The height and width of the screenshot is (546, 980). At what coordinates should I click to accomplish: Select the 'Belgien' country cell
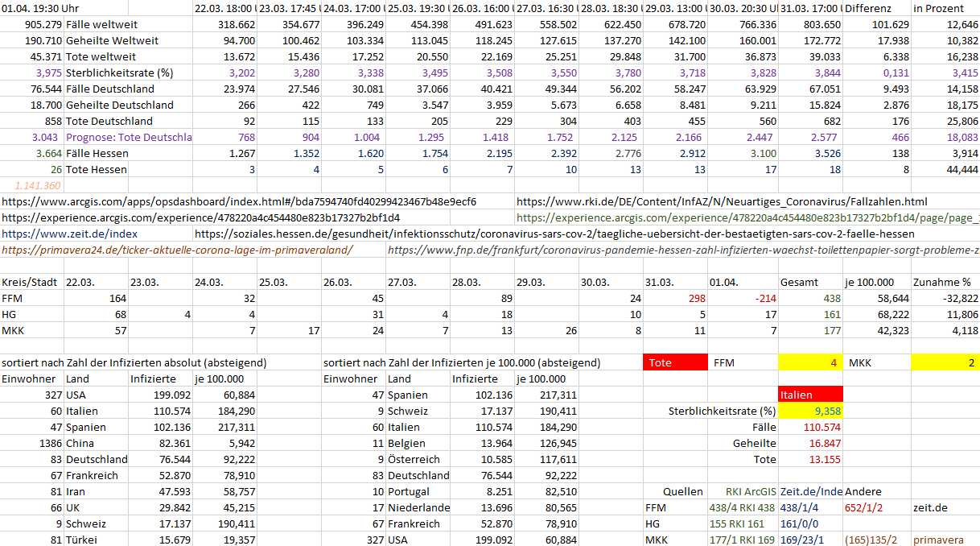point(406,443)
